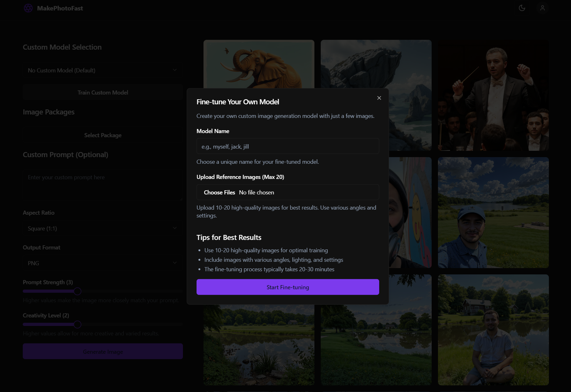
Task: Open the No Custom Model dropdown
Action: click(103, 70)
